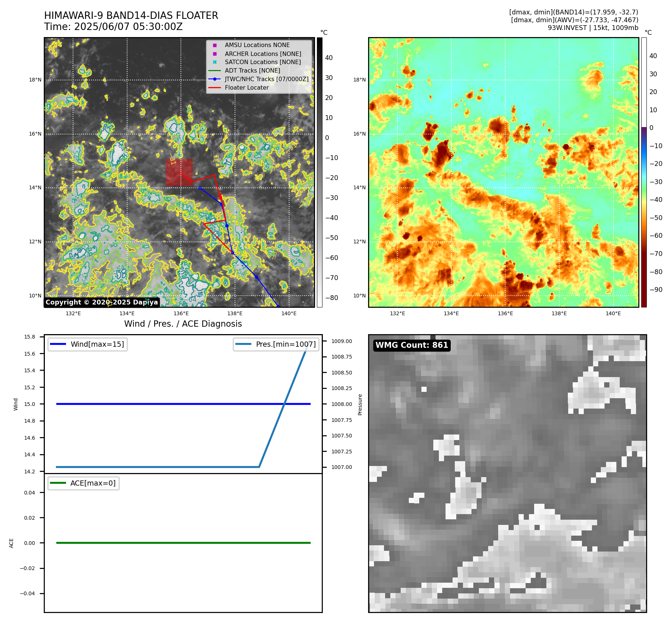
Task: Click the AMSU Locations NONE legend entry
Action: tap(257, 45)
